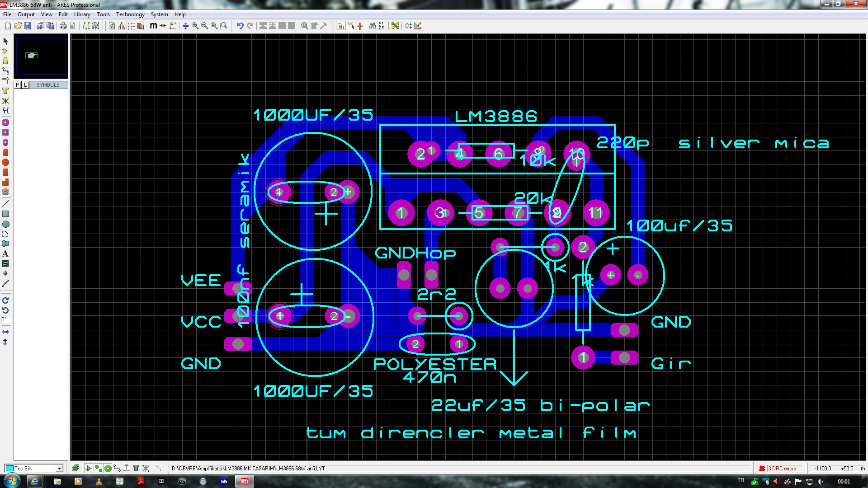This screenshot has height=488, width=868.
Task: Open the Technology menu
Action: click(x=130, y=14)
